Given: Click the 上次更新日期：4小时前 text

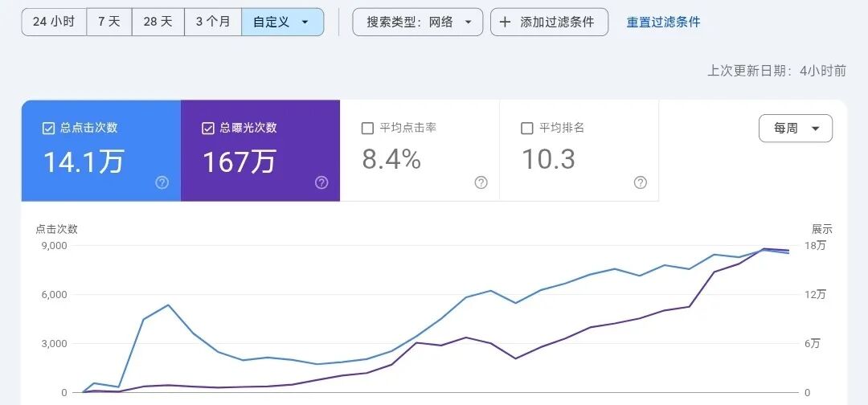Looking at the screenshot, I should (776, 71).
